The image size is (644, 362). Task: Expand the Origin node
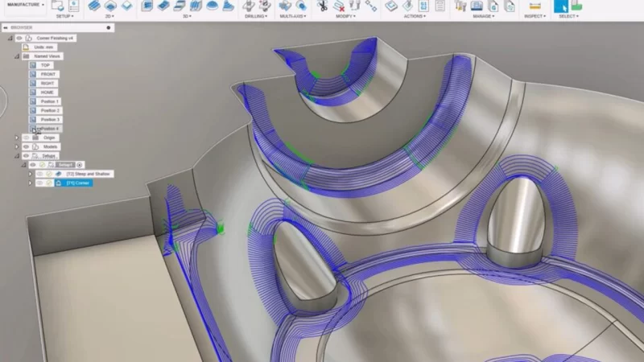(17, 138)
